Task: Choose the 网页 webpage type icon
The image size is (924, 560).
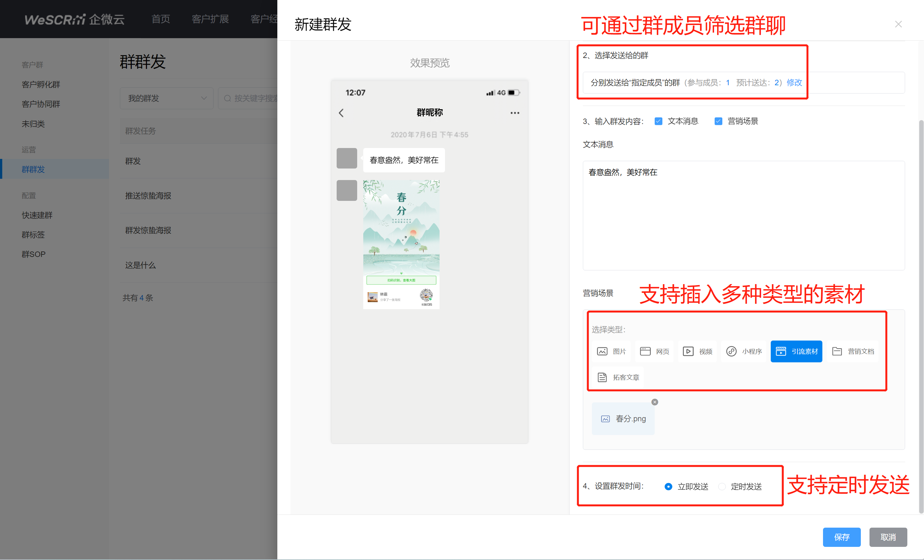Action: point(645,351)
